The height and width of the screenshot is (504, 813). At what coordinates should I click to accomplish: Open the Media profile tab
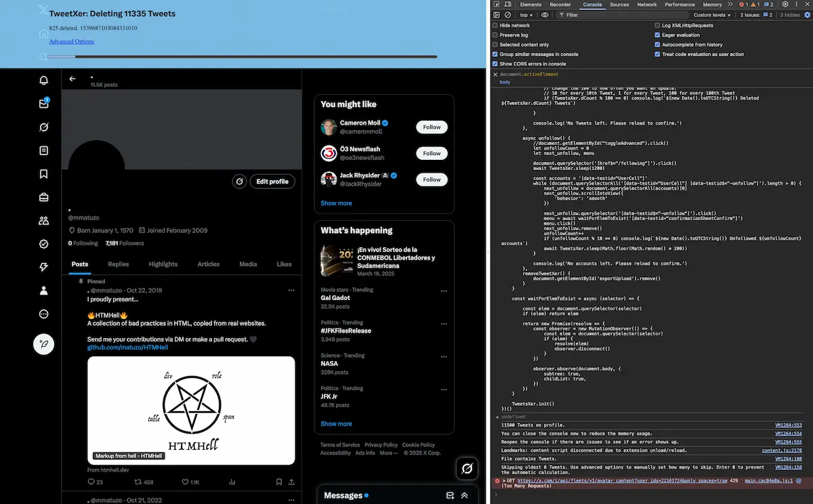(x=248, y=264)
